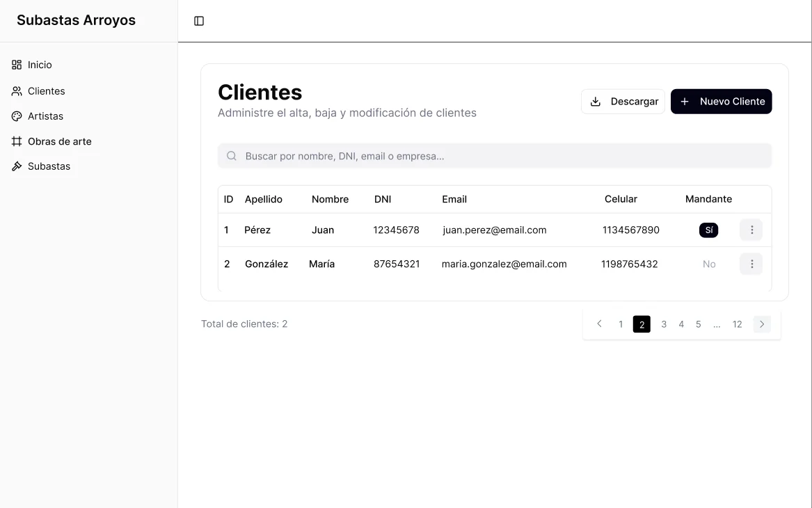Expand the pagination ellipsis
812x508 pixels.
[716, 324]
